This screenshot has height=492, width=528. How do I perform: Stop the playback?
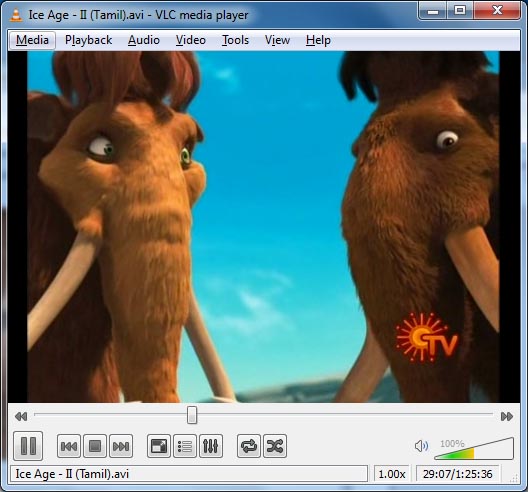tap(95, 446)
